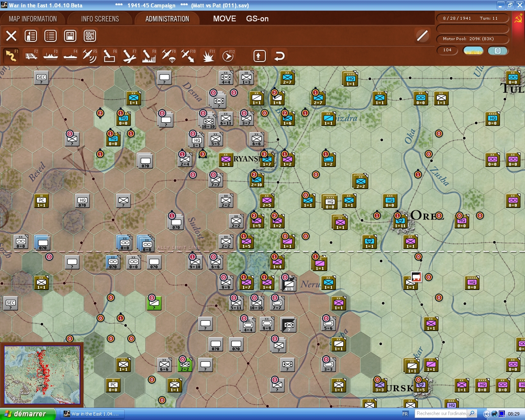Screen dimensions: 525x420
Task: Click the X icon in administration bar
Action: pyautogui.click(x=11, y=36)
